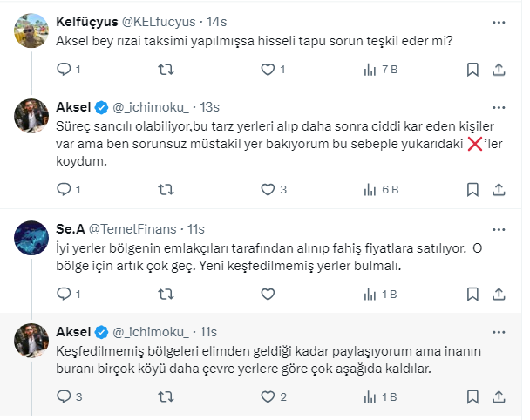
Task: Reply to Aksel's last tweet with 3 replies
Action: pos(64,397)
